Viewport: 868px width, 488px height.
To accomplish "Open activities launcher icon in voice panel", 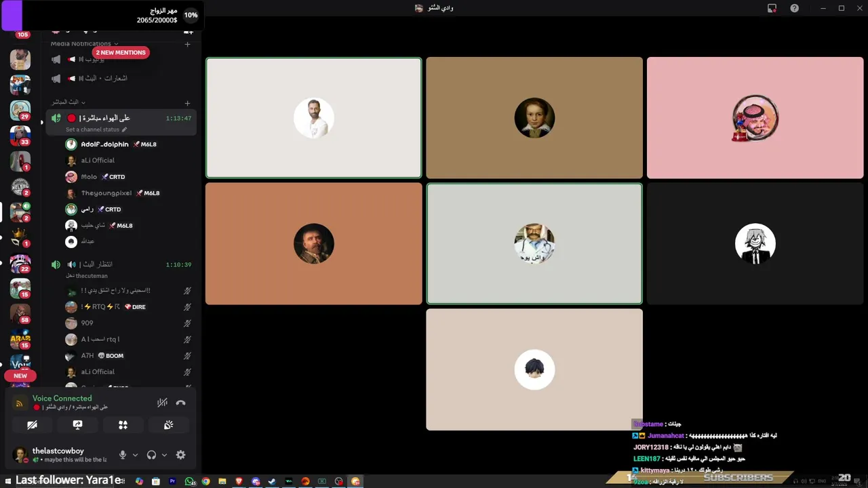I will (x=123, y=425).
